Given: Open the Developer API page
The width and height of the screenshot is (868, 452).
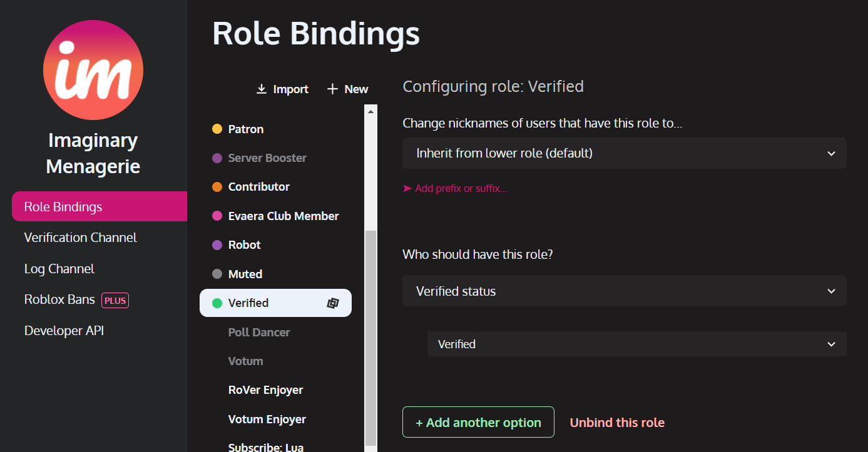Looking at the screenshot, I should [64, 330].
